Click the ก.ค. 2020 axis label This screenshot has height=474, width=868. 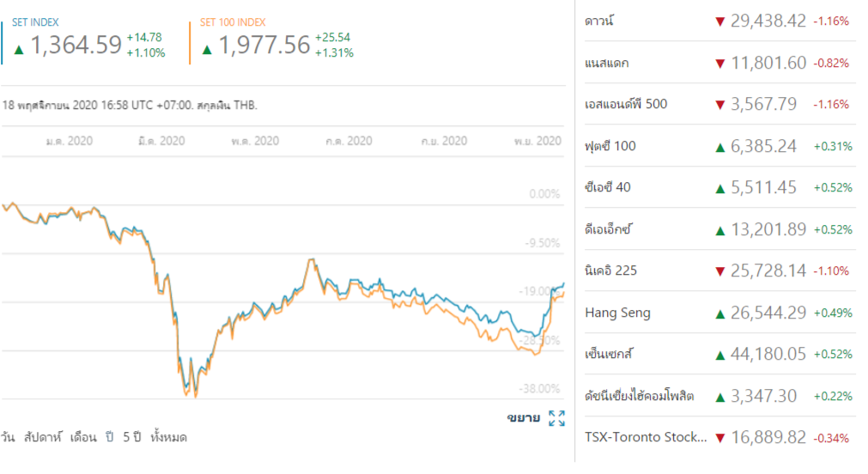349,141
